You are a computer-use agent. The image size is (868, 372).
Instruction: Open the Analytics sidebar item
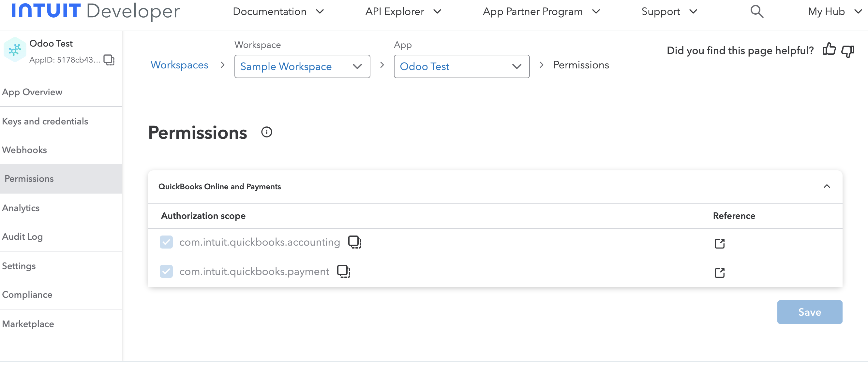[61, 208]
